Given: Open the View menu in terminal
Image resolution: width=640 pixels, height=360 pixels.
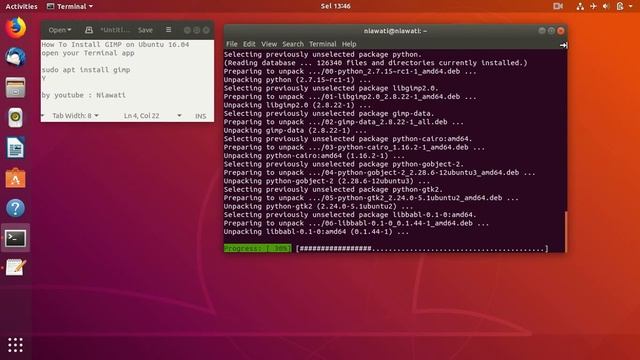Looking at the screenshot, I should point(269,44).
